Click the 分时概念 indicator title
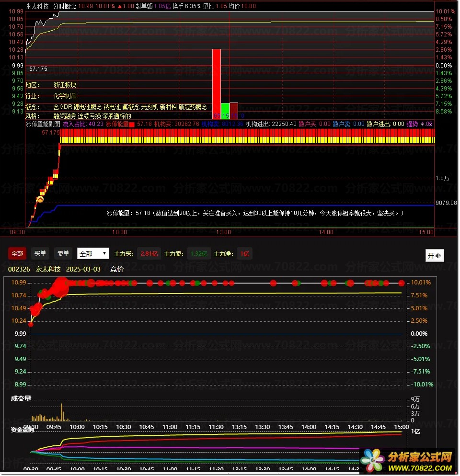Image resolution: width=460 pixels, height=476 pixels. (x=64, y=6)
